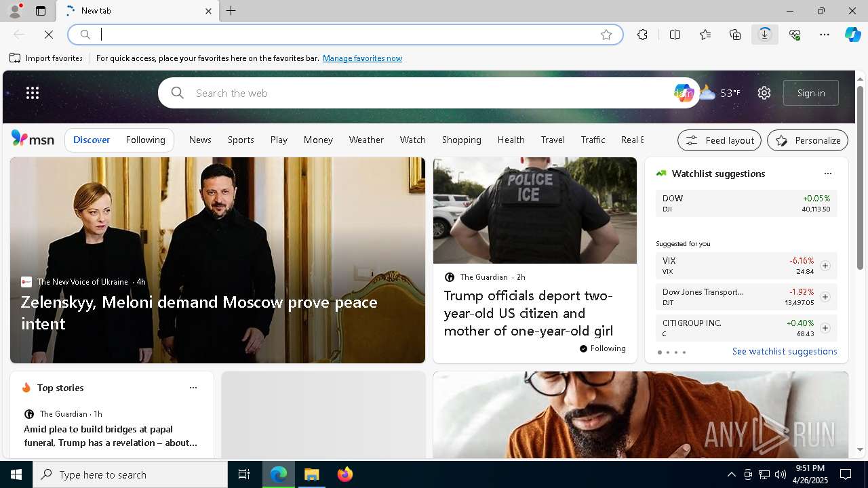Viewport: 868px width, 488px height.
Task: Click the taskbar search box
Action: click(130, 474)
